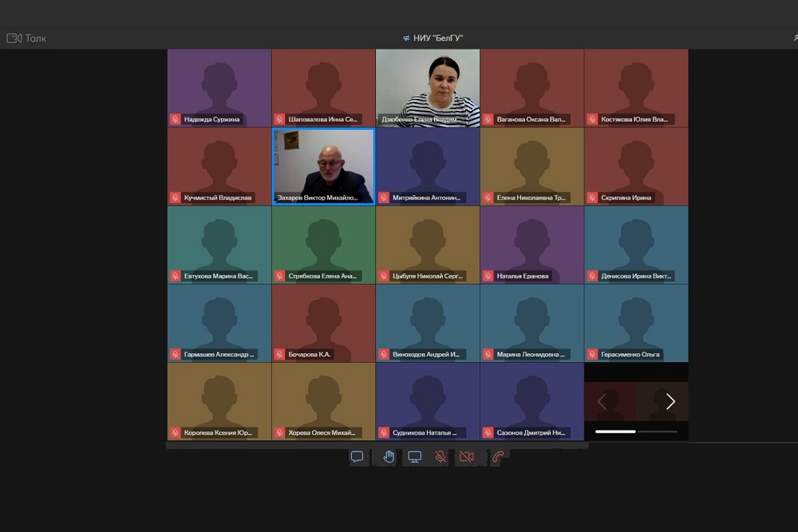Viewport: 798px width, 532px height.
Task: Toggle the microphone mute button in toolbar
Action: coord(440,457)
